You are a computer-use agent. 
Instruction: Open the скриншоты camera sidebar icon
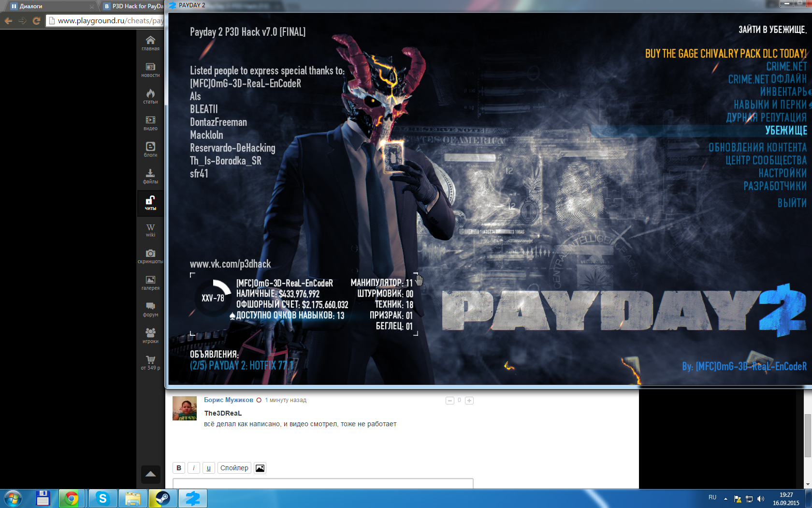150,255
